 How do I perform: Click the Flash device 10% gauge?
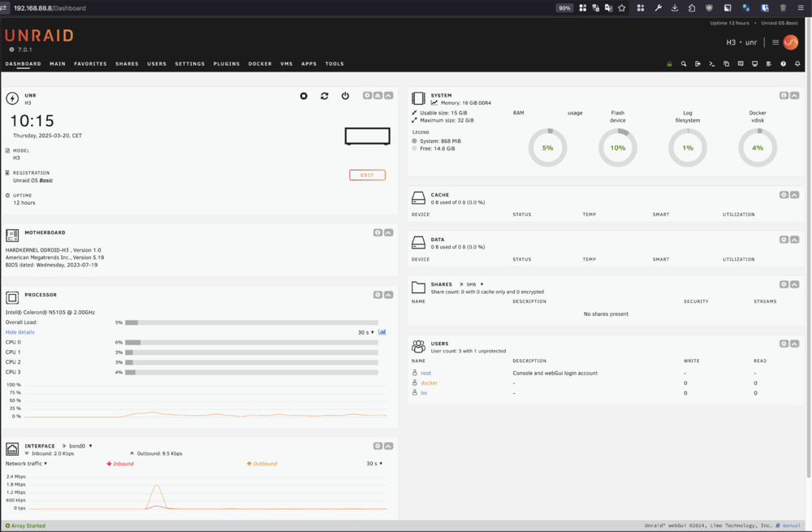tap(617, 148)
